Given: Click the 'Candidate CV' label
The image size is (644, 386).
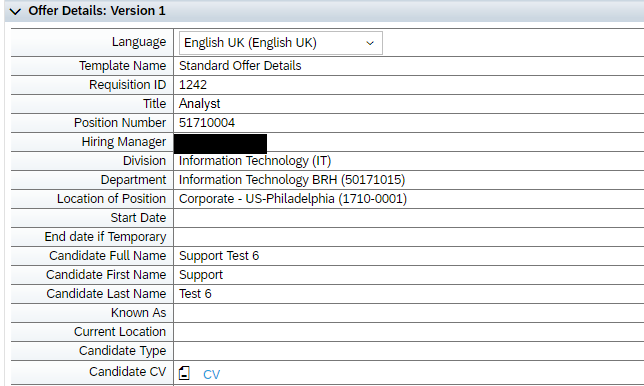Looking at the screenshot, I should 127,372.
